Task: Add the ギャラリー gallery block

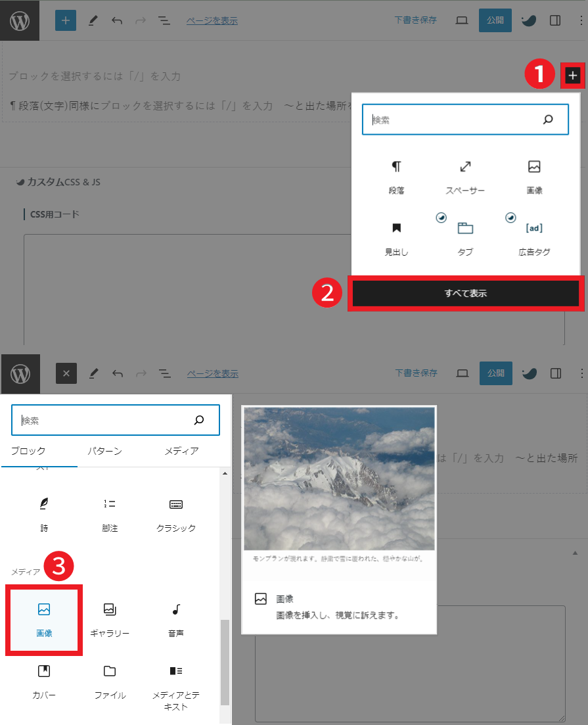Action: click(x=110, y=620)
